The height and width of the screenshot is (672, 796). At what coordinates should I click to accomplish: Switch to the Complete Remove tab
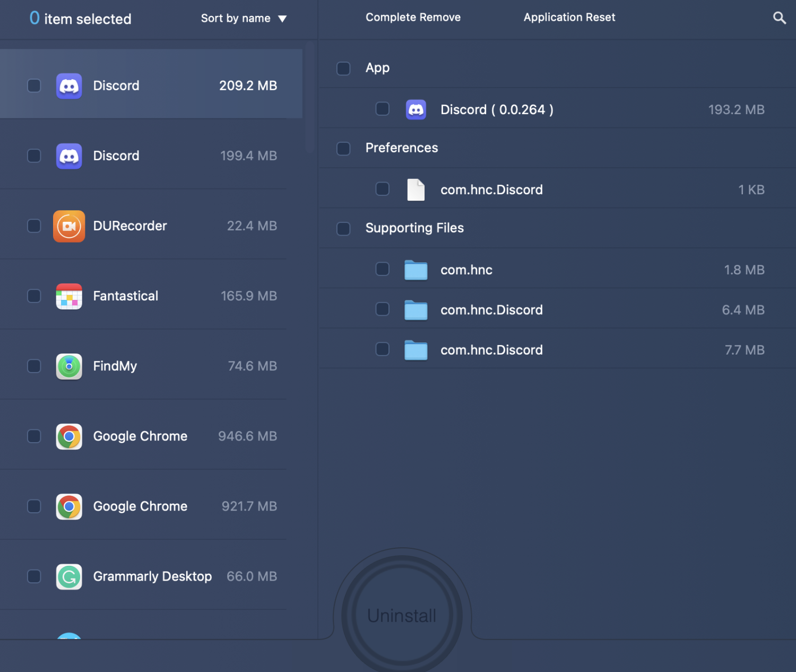coord(413,18)
